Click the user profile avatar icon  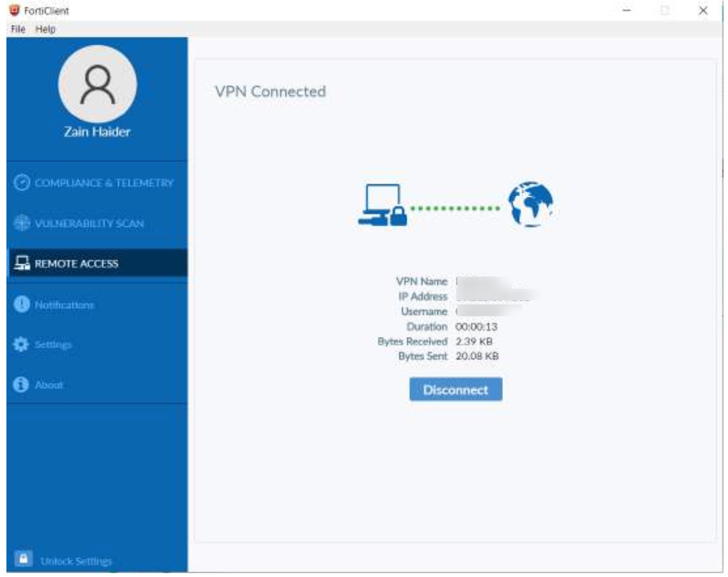coord(97,84)
